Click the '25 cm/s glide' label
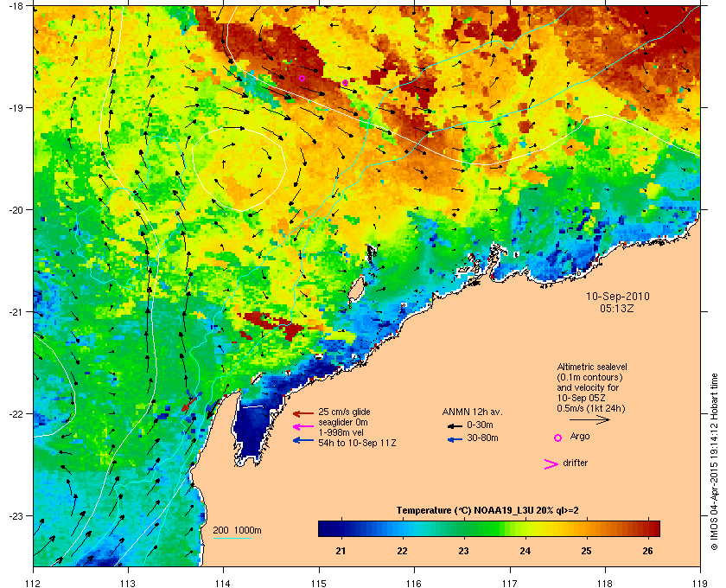Image resolution: width=726 pixels, height=588 pixels. click(x=344, y=412)
